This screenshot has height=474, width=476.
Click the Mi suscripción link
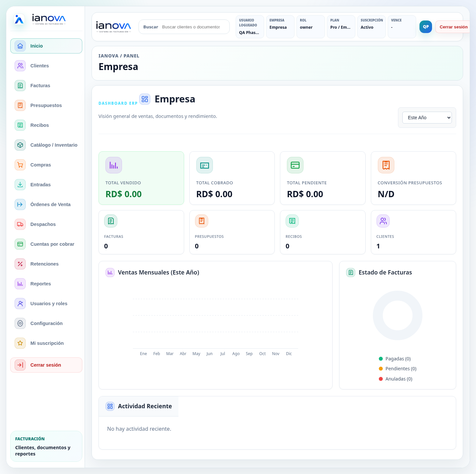pos(46,343)
